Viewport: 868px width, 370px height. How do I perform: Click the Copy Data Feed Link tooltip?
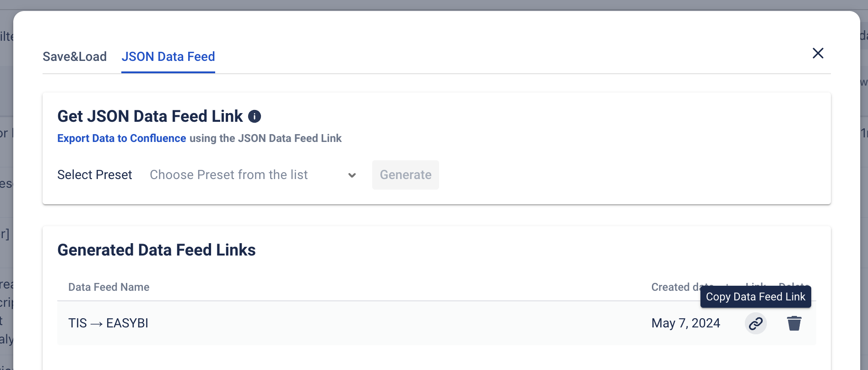point(755,297)
